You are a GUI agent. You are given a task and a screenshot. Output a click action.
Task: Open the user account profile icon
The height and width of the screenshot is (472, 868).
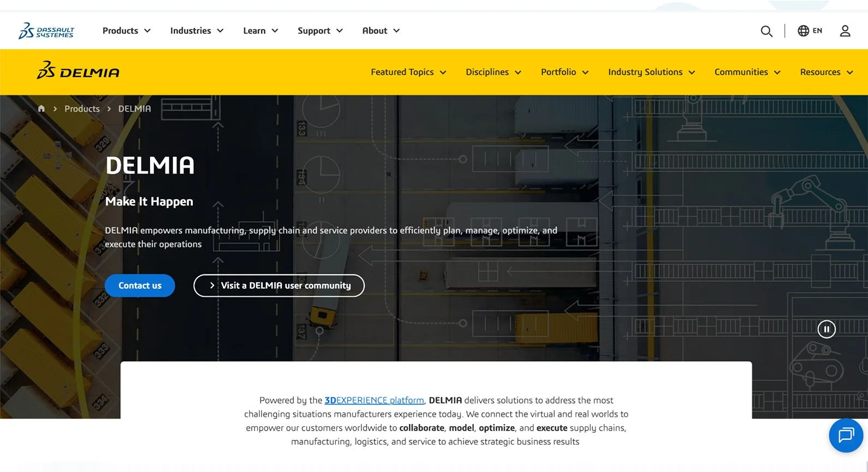tap(845, 31)
